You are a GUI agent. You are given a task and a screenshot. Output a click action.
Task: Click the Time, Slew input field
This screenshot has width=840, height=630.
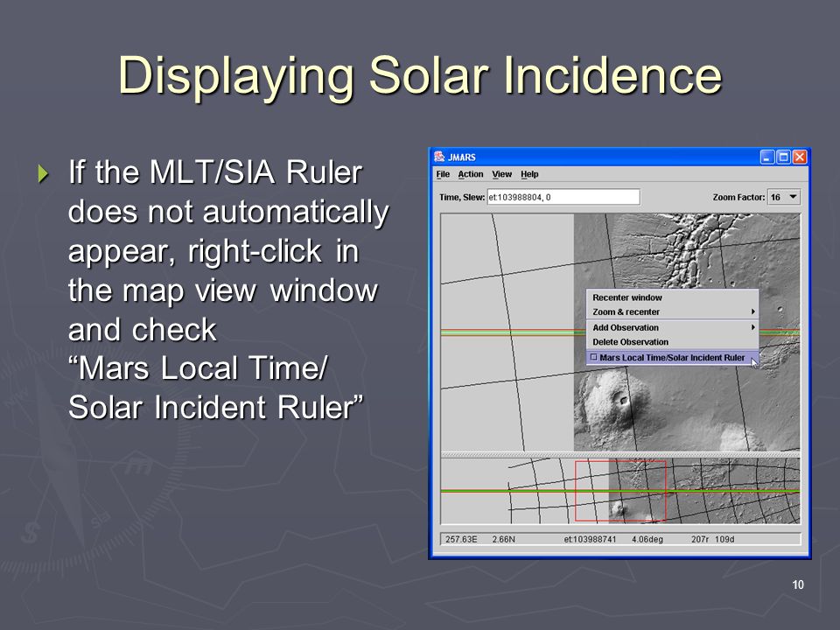[563, 197]
